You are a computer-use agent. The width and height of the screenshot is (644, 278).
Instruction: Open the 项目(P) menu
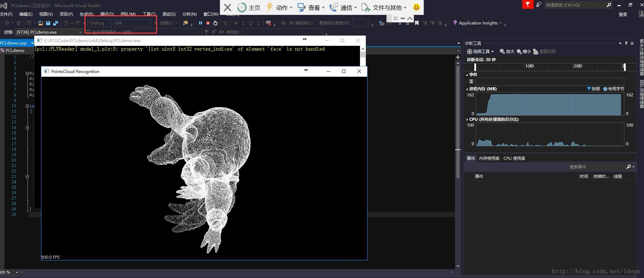tap(66, 14)
